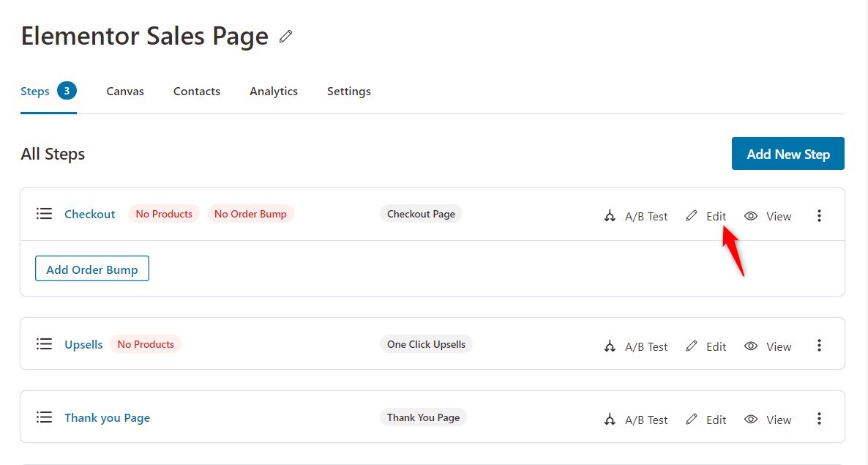Image resolution: width=868 pixels, height=465 pixels.
Task: Click the Add Order Bump button
Action: coord(91,269)
